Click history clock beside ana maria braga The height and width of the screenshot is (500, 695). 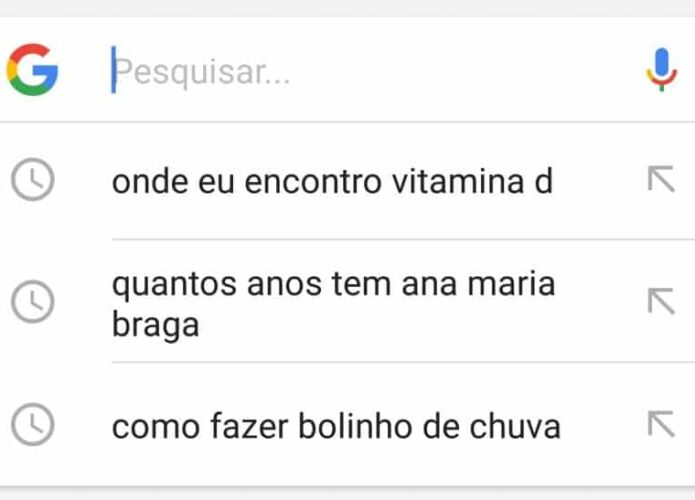pos(33,302)
